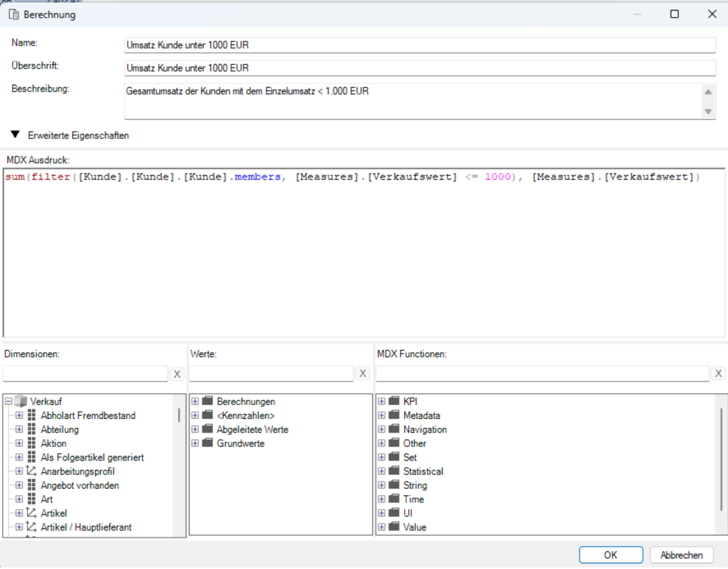Expand the Metadata functions folder
The width and height of the screenshot is (728, 569).
(381, 415)
